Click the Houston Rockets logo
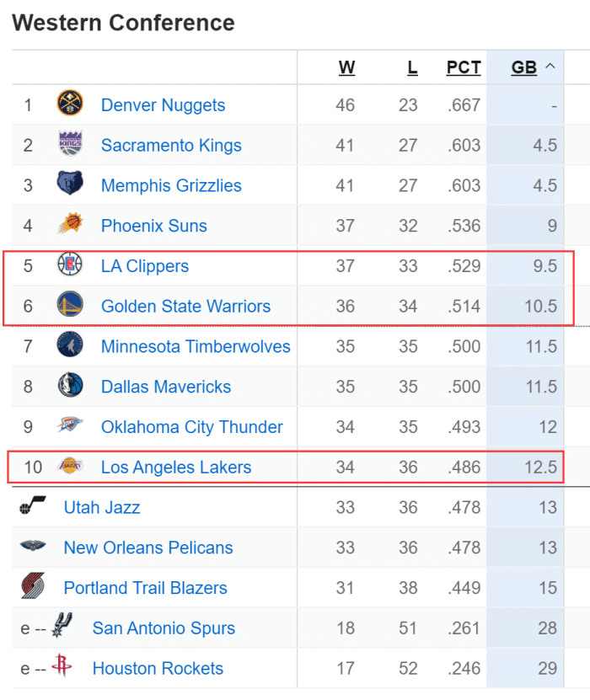 click(62, 667)
